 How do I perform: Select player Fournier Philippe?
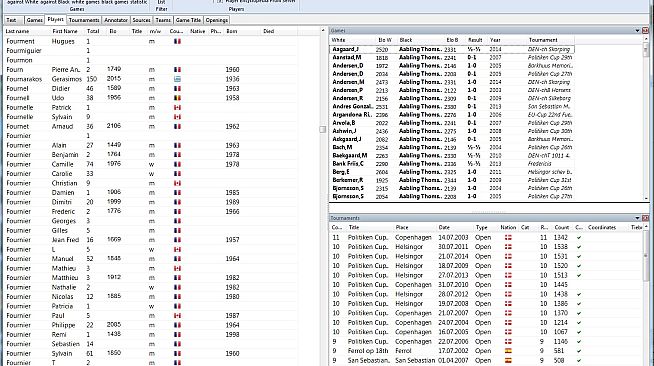[150, 325]
